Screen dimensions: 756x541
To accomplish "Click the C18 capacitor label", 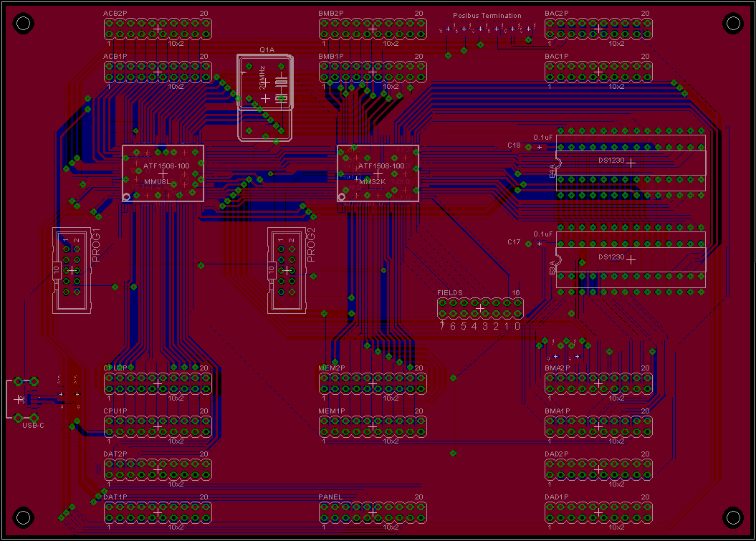I will 514,145.
